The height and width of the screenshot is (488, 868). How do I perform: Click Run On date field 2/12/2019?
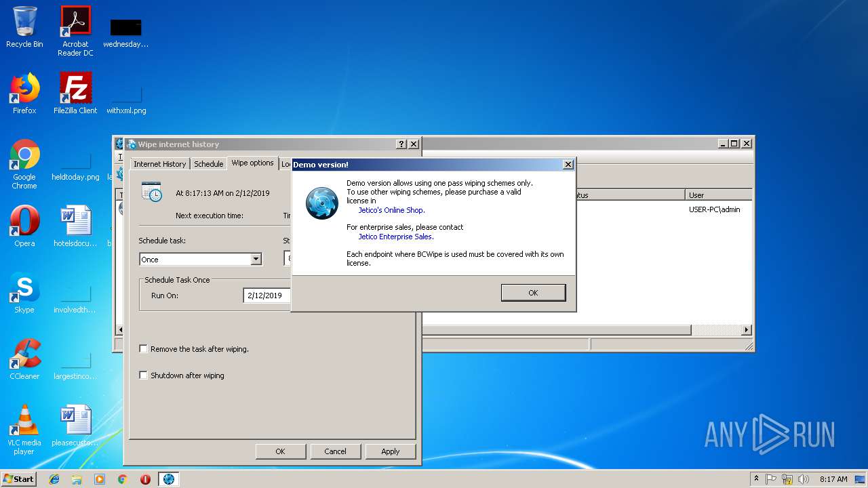pos(267,296)
